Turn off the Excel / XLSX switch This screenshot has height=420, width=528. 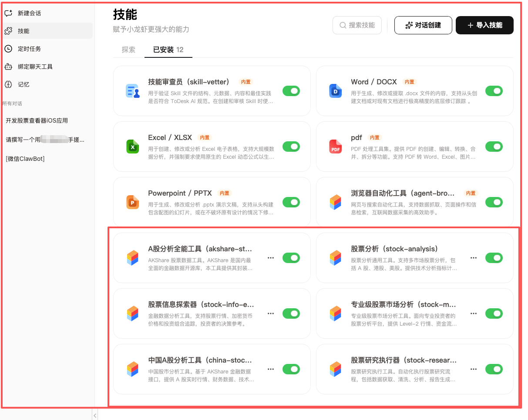tap(291, 147)
